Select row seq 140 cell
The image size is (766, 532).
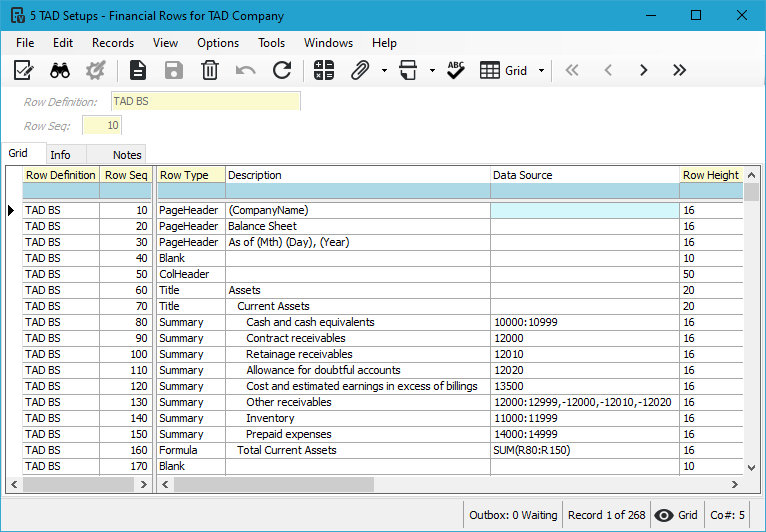(x=126, y=418)
